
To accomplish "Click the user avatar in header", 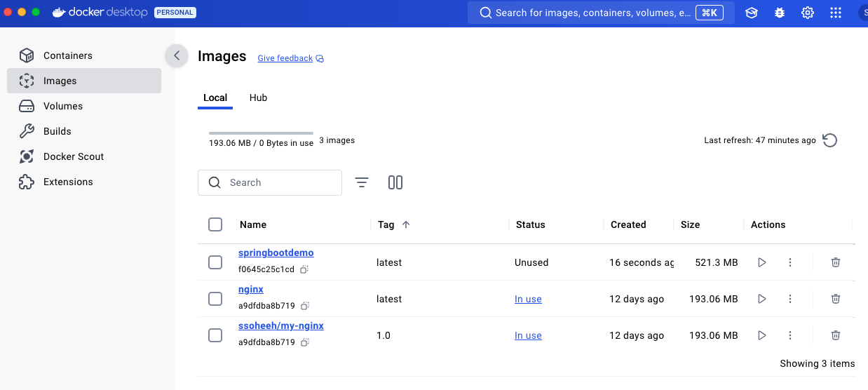I will coord(863,13).
